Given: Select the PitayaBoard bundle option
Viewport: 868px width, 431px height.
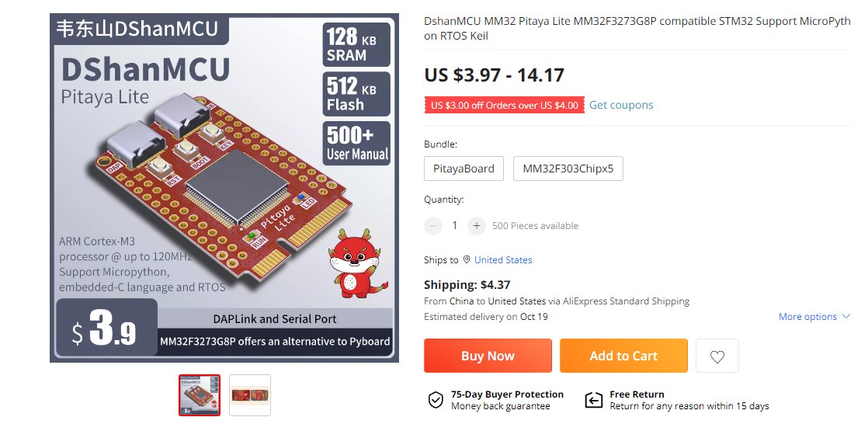Looking at the screenshot, I should pos(464,169).
